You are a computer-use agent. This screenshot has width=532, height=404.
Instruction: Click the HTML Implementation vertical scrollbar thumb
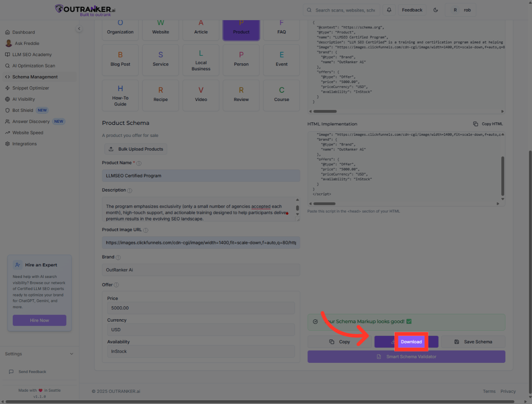coord(502,176)
